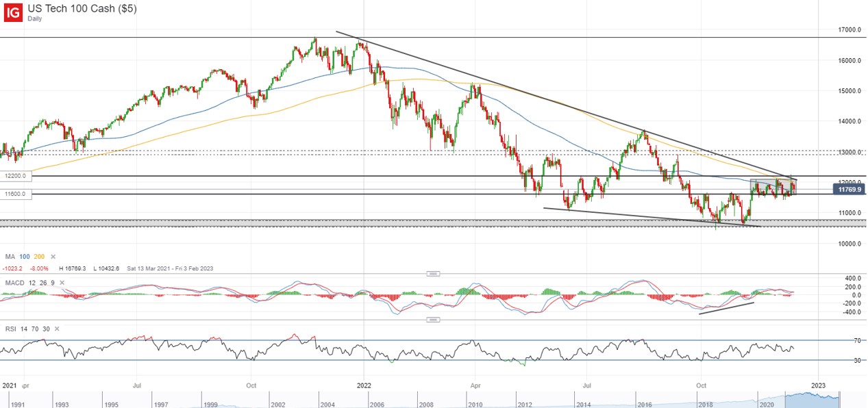
Task: Grab the resize handle above MACD panel
Action: pos(433,273)
